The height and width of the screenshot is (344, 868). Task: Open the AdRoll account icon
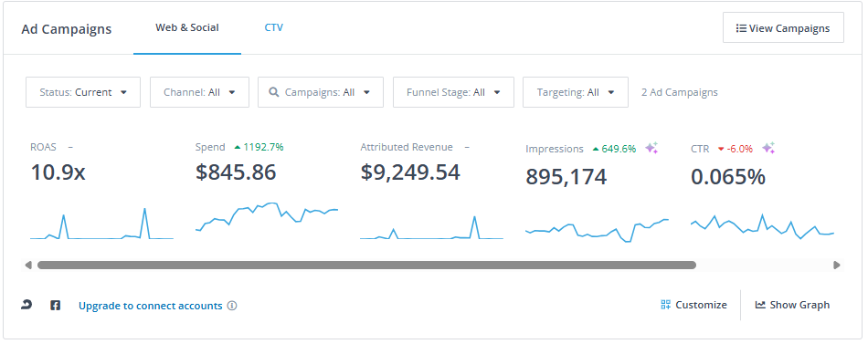(26, 305)
